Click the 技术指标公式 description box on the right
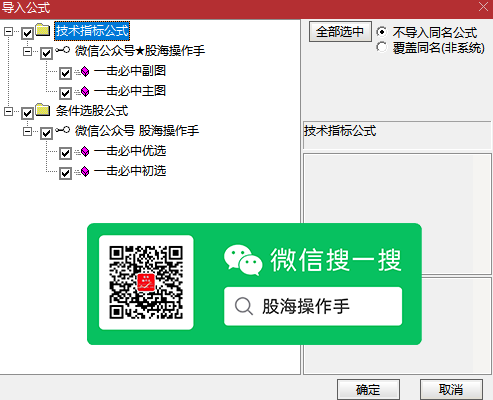Image resolution: width=493 pixels, height=400 pixels. click(x=397, y=135)
